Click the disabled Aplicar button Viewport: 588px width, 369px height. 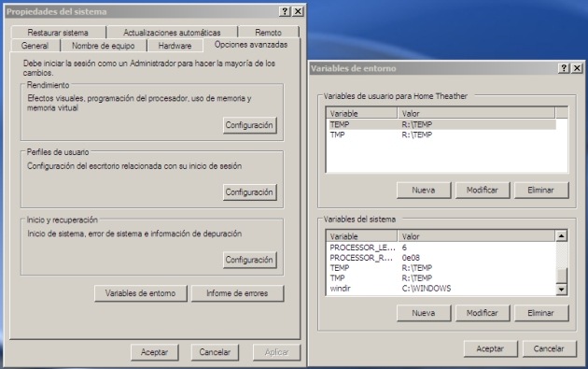[x=277, y=352]
